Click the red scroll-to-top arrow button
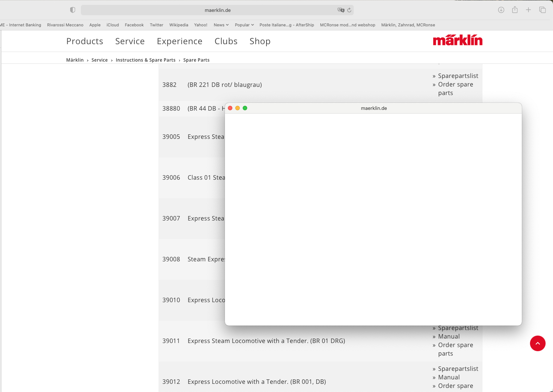 [538, 343]
